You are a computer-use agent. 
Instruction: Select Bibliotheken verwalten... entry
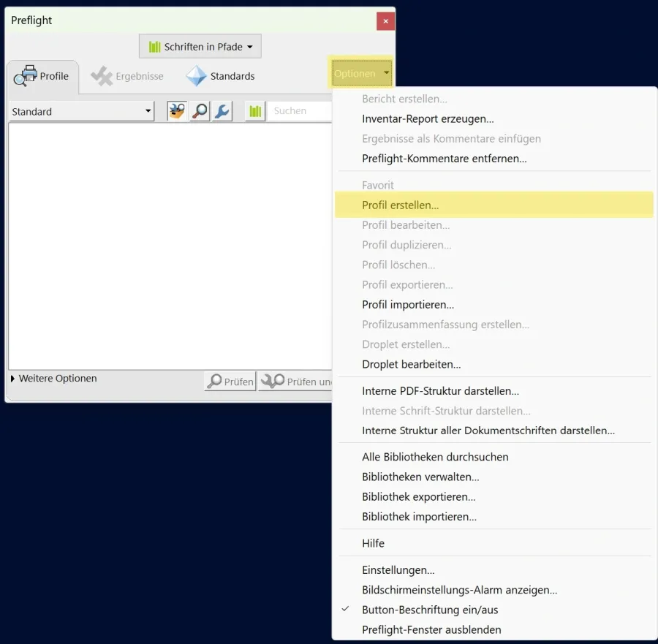tap(494, 477)
